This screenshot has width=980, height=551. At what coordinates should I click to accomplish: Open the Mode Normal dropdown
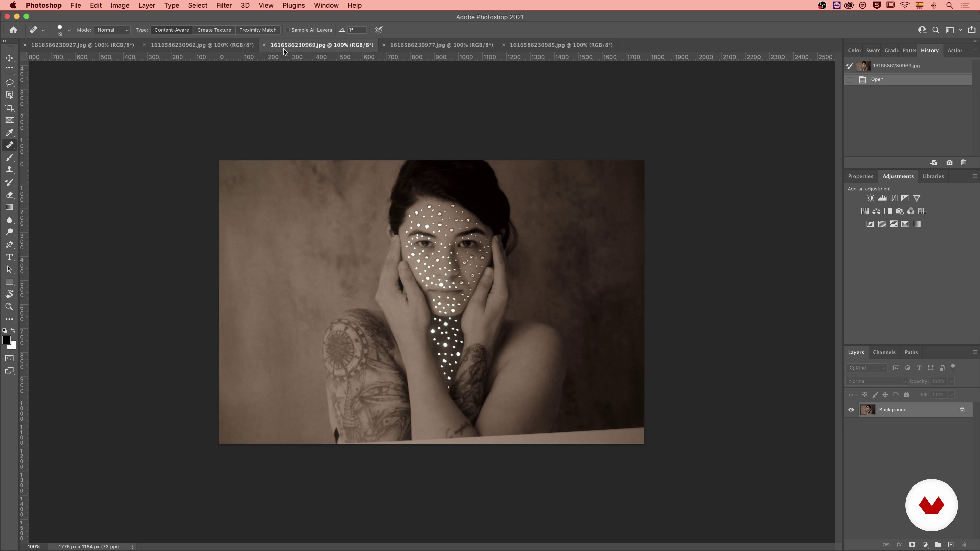pos(113,30)
